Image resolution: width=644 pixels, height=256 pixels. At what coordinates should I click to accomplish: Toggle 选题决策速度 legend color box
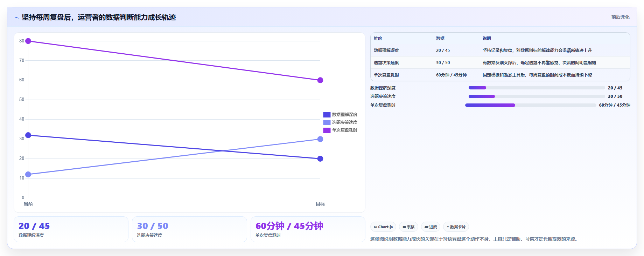pos(327,122)
